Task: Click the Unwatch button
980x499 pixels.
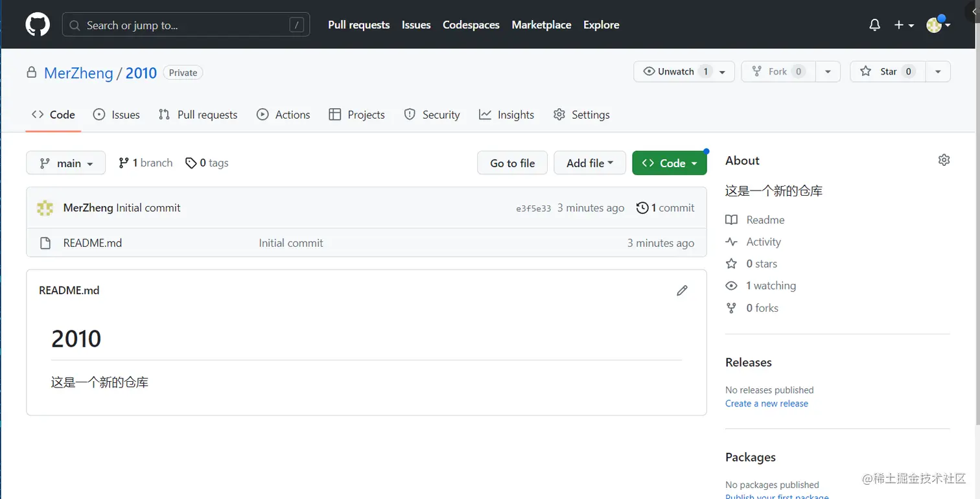Action: click(x=684, y=71)
